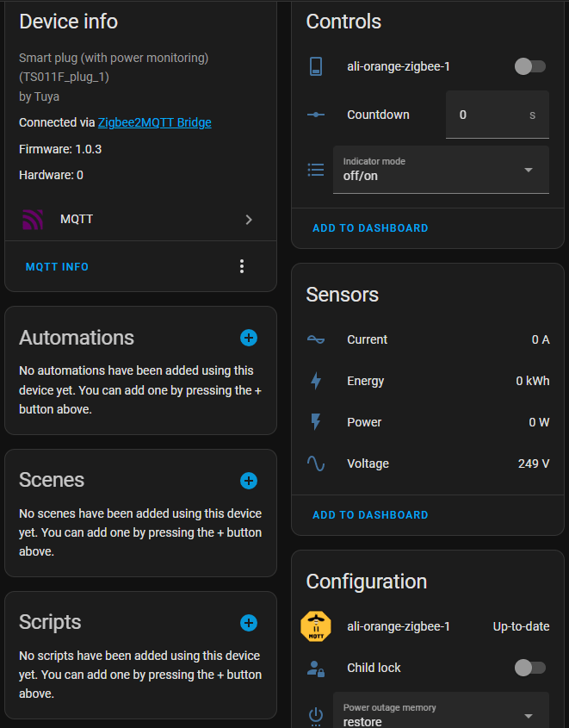Click the Current sensor icon

click(x=316, y=339)
